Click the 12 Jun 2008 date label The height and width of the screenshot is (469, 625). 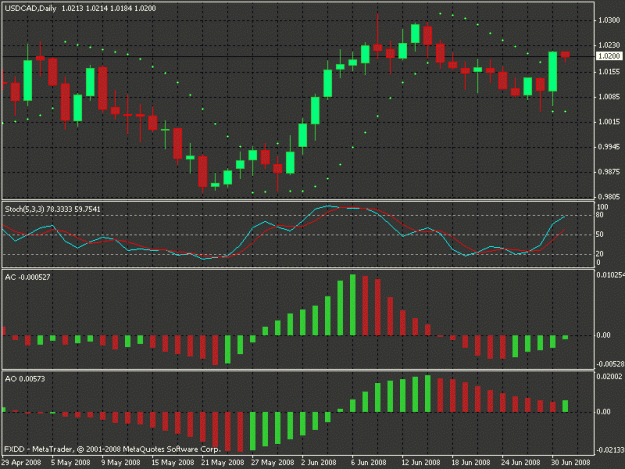[421, 463]
